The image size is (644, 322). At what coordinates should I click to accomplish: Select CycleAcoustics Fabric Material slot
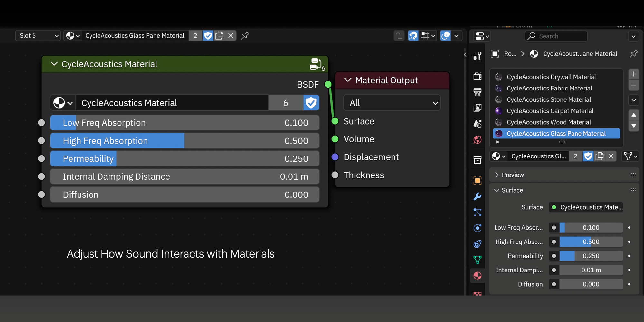tap(556, 88)
